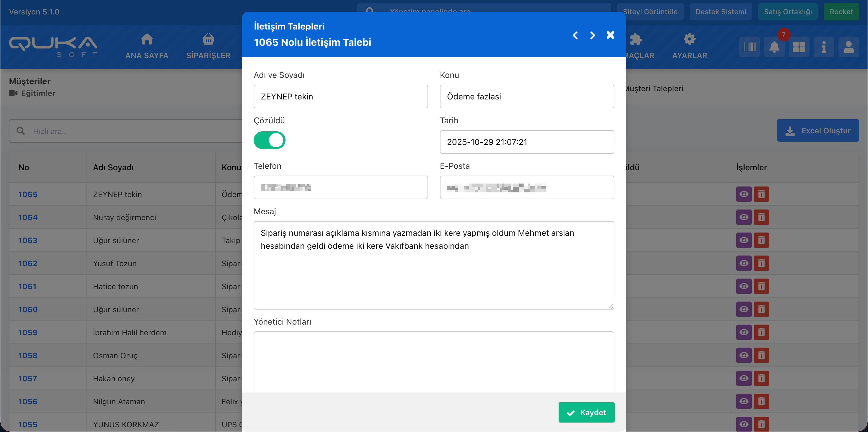Open the Ayarlar settings menu

pyautogui.click(x=689, y=46)
